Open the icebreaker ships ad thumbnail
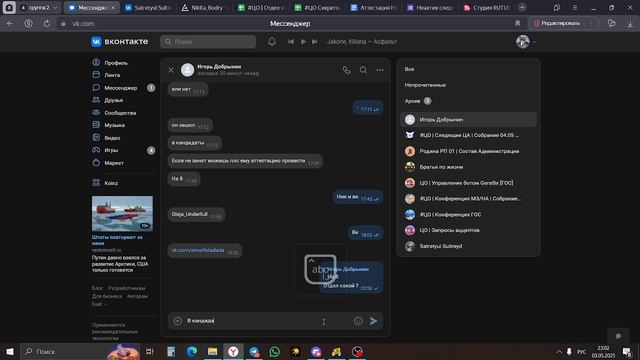The width and height of the screenshot is (640, 360). coord(122,213)
